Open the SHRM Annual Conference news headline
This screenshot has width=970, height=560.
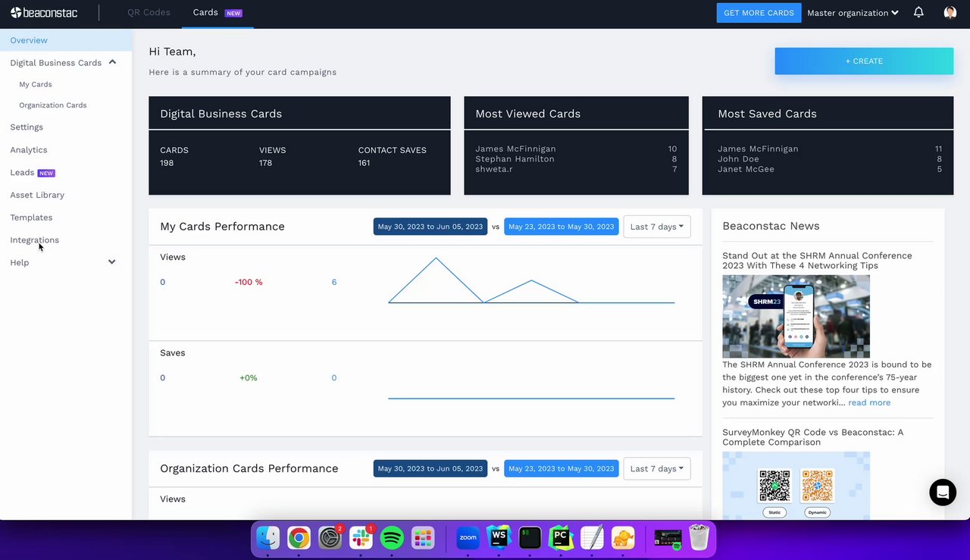click(x=817, y=261)
